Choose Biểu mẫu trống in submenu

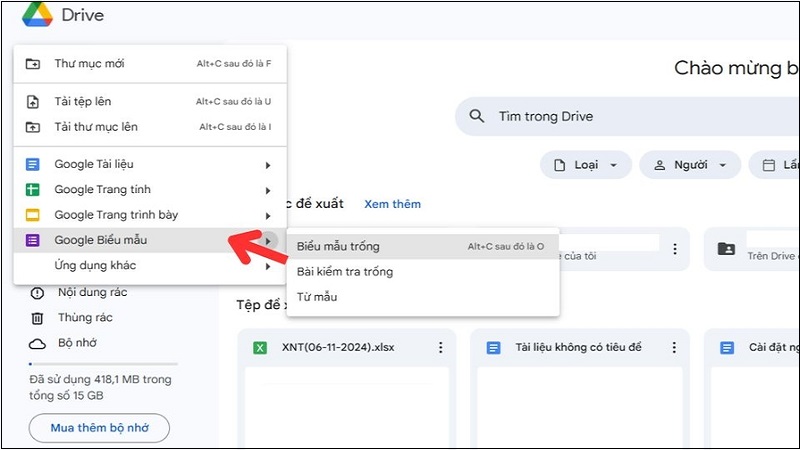423,246
